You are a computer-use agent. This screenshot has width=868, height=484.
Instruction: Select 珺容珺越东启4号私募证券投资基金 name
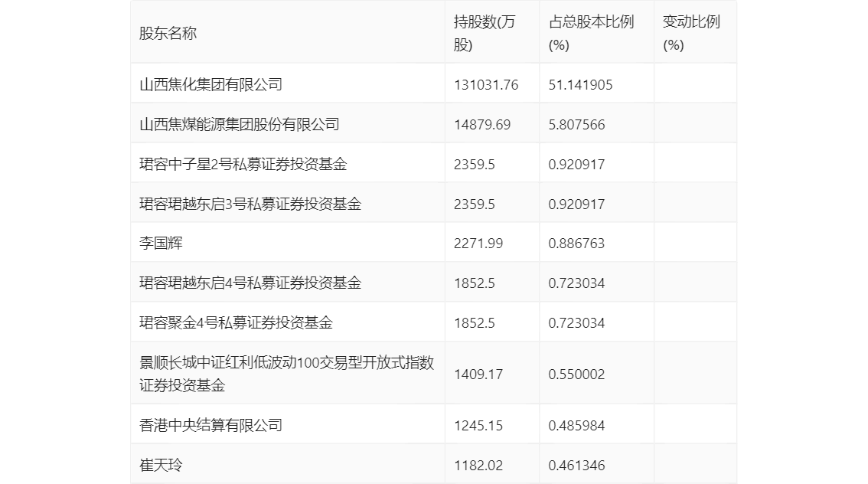pos(250,283)
